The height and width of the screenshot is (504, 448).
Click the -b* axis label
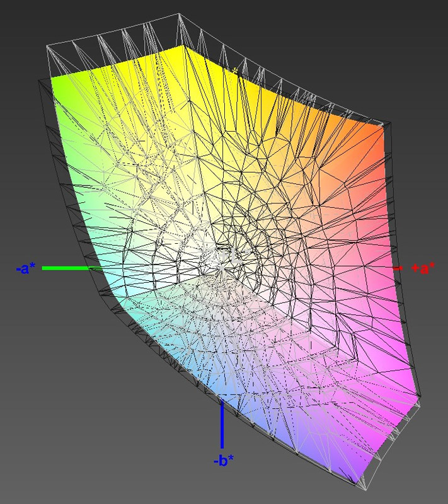click(223, 461)
